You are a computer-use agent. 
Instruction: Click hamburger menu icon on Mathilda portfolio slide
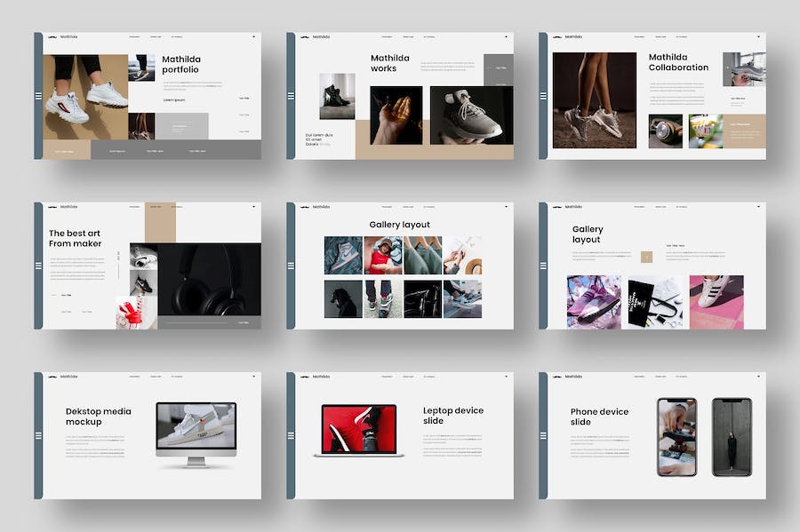click(38, 96)
